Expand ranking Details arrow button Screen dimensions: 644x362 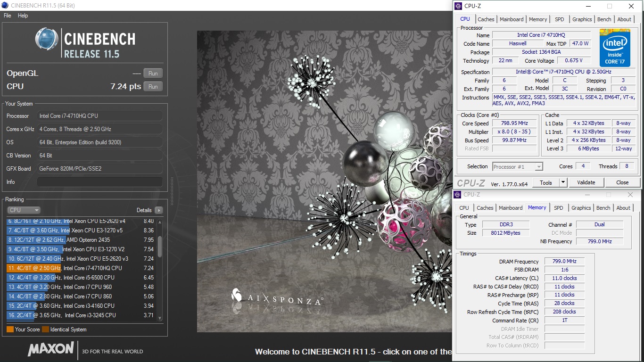tap(159, 210)
